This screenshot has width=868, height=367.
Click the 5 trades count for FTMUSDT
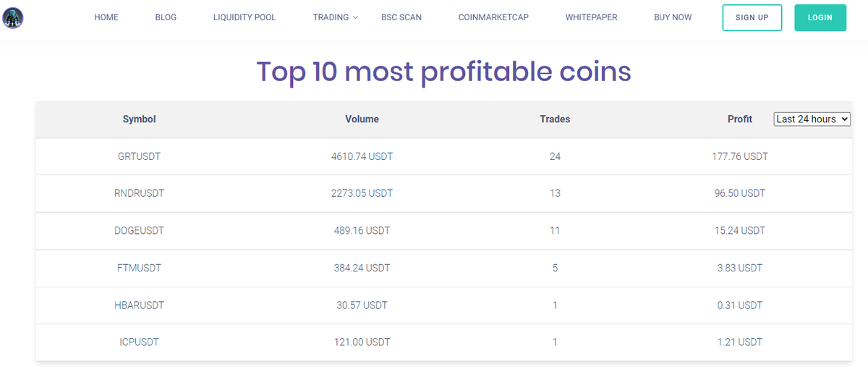click(555, 268)
